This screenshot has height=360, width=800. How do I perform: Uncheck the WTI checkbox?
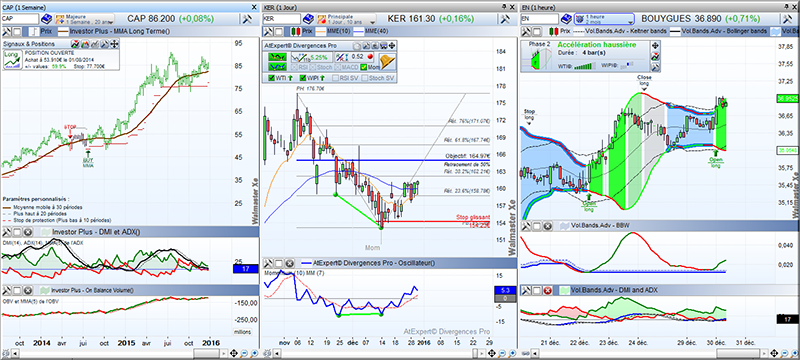272,78
